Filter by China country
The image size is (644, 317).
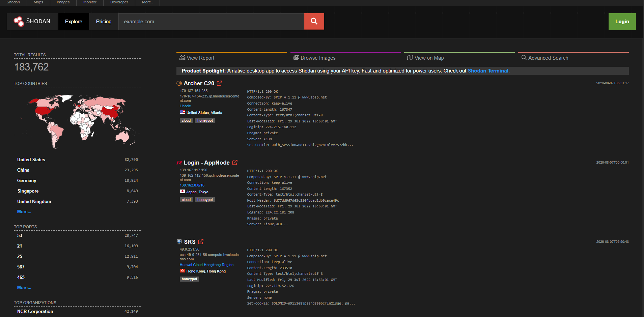(x=23, y=170)
